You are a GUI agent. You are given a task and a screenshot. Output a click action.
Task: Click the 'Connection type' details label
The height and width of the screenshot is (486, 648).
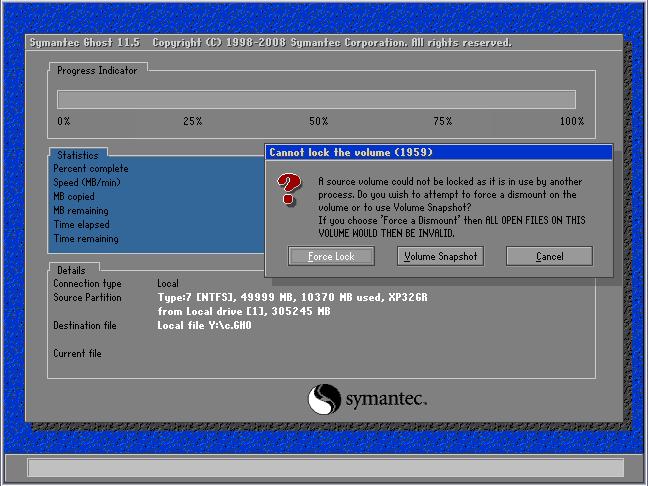[87, 284]
